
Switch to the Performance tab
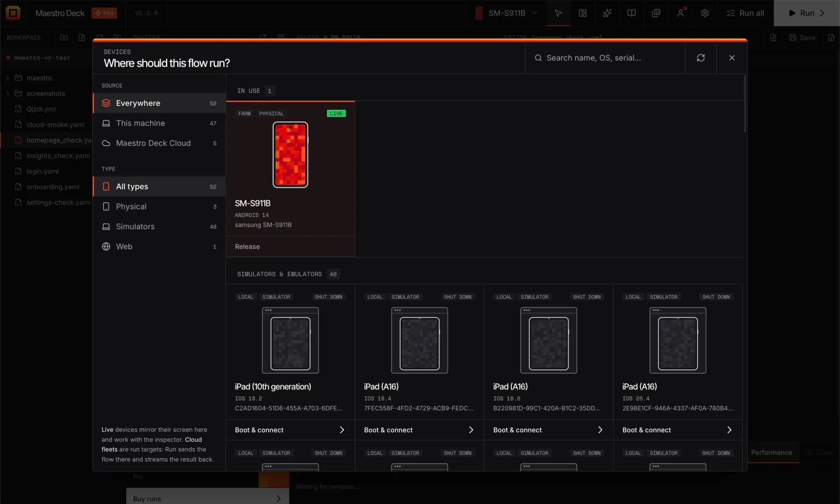[x=771, y=453]
